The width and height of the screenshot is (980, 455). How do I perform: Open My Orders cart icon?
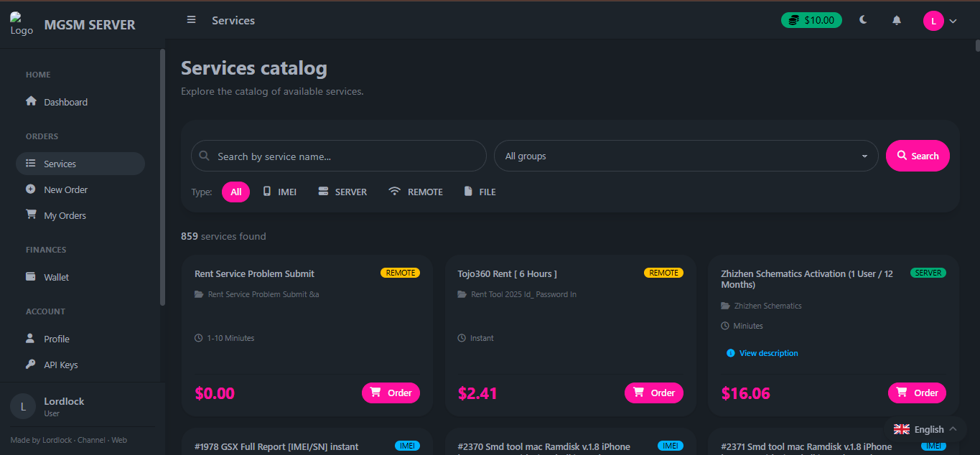point(31,215)
